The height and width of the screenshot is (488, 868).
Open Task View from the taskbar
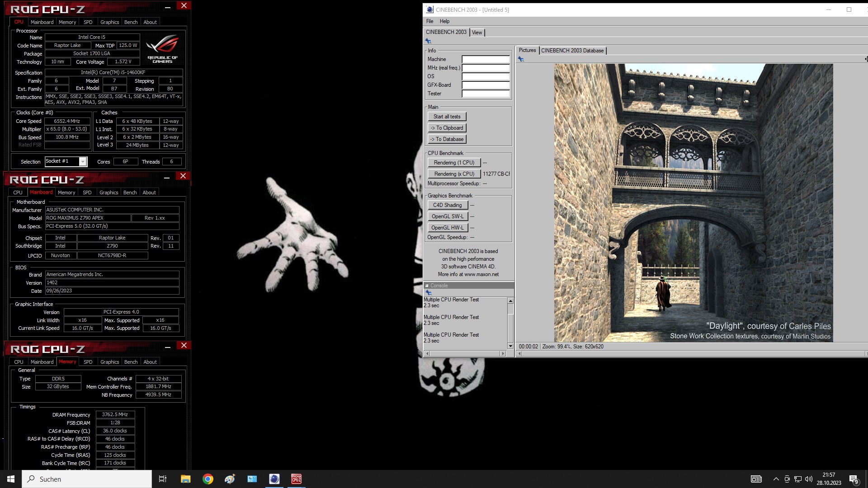click(x=163, y=479)
